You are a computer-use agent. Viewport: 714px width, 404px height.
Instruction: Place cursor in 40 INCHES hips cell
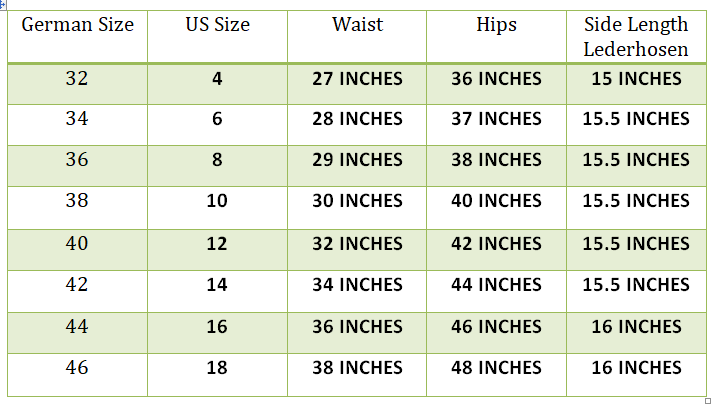click(496, 201)
